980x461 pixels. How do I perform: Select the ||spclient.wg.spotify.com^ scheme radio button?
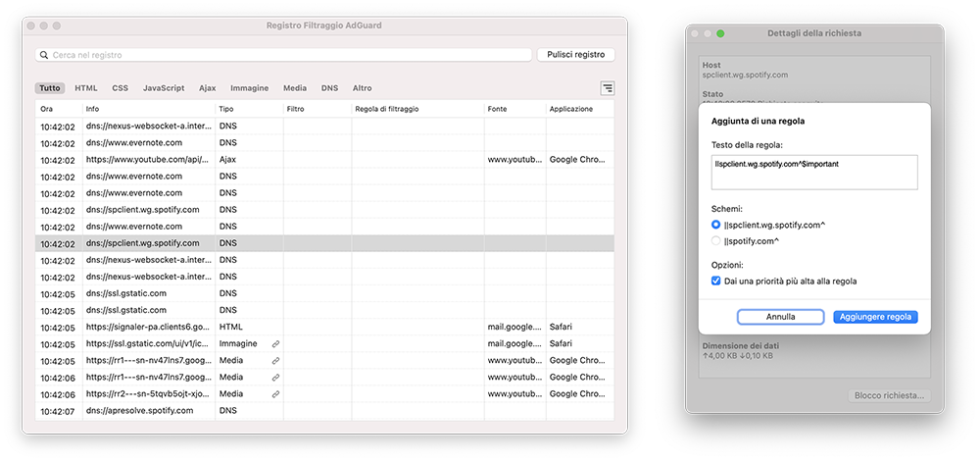click(x=715, y=225)
